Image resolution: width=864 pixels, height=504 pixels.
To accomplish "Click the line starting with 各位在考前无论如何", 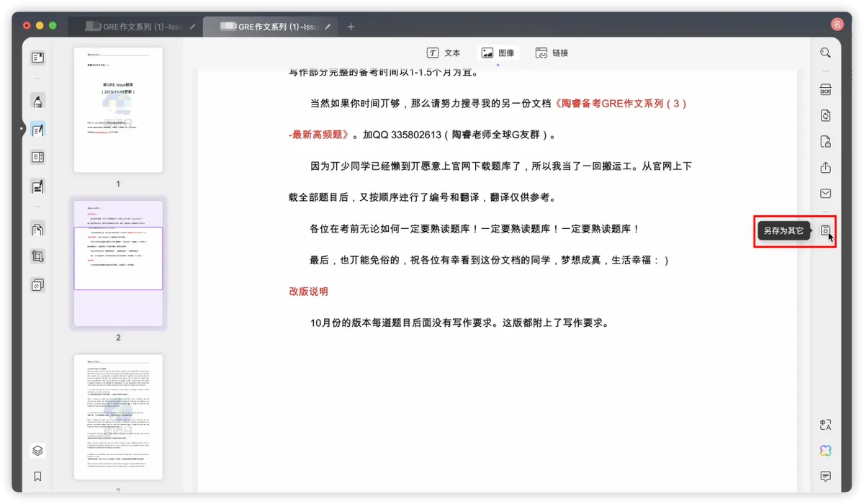I will click(474, 229).
